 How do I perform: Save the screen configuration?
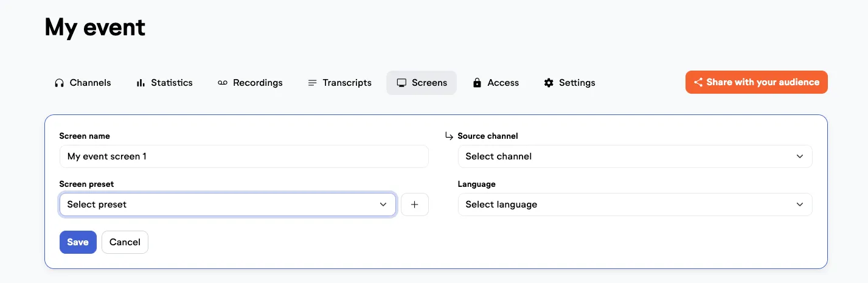tap(78, 242)
